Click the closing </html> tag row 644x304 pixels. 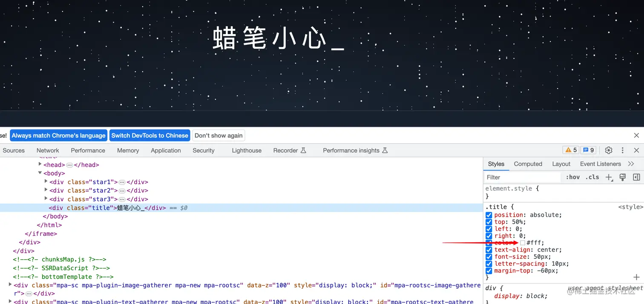pos(49,225)
